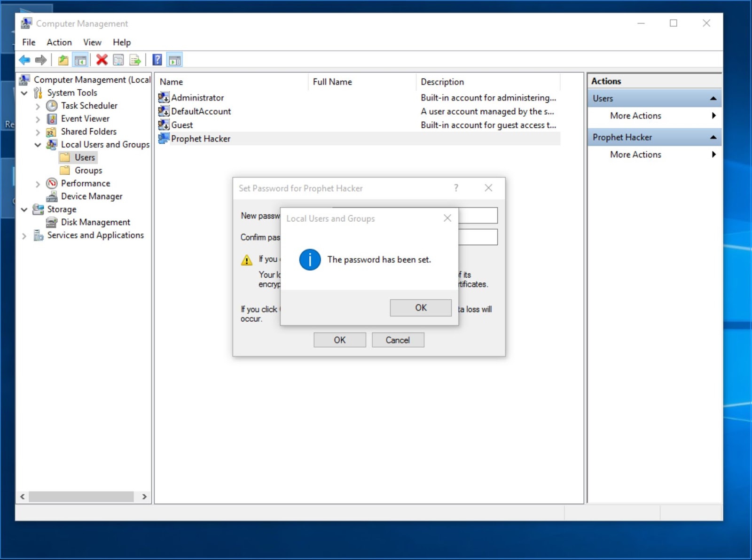Toggle the Action pane toolbar icon
The width and height of the screenshot is (752, 560).
click(174, 60)
